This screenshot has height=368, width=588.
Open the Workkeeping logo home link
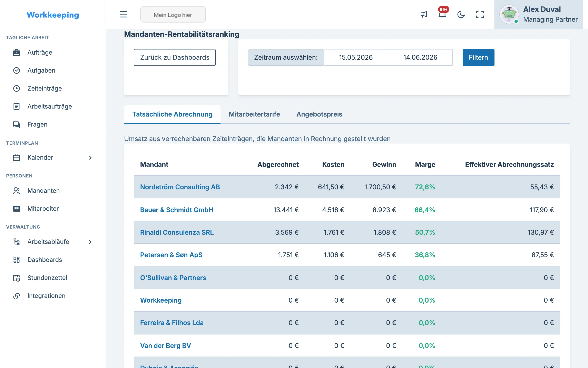tap(53, 15)
